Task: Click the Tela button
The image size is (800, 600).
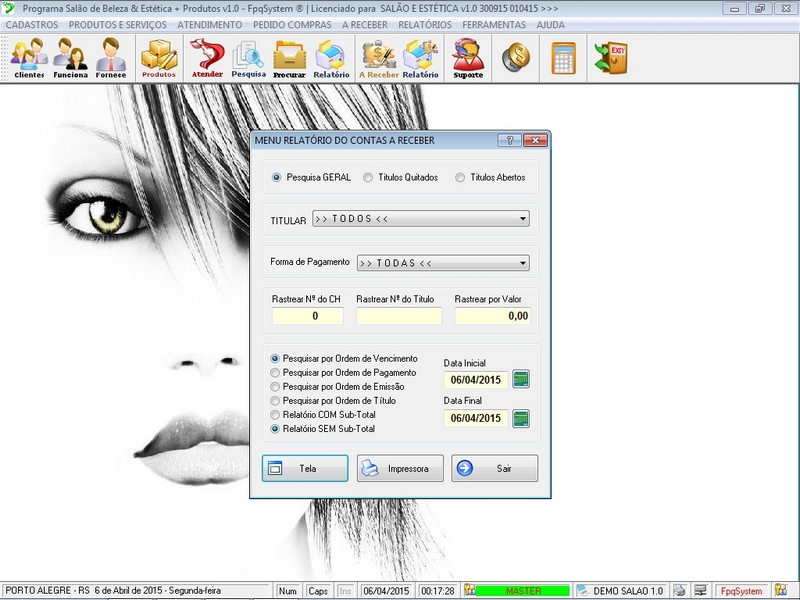Action: point(305,468)
